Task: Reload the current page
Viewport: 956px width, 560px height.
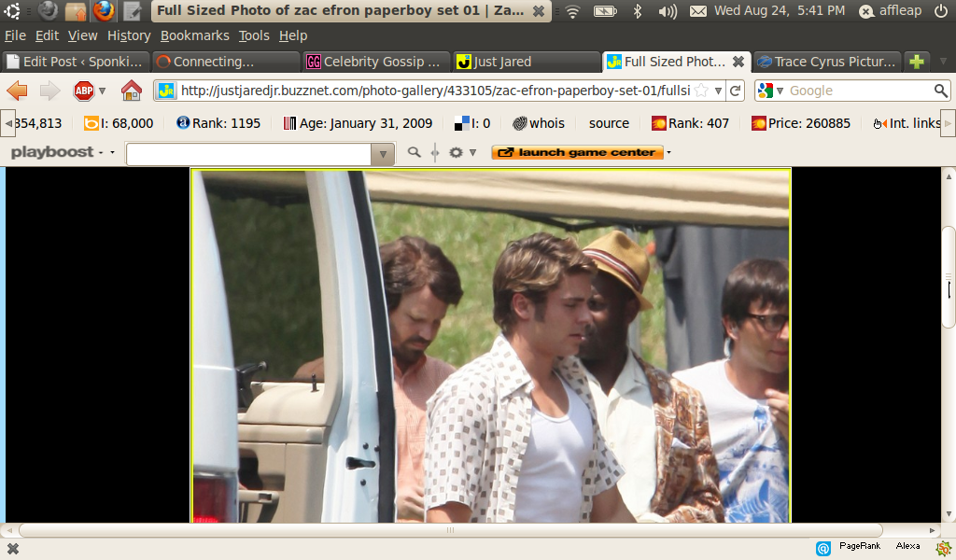Action: coord(736,91)
